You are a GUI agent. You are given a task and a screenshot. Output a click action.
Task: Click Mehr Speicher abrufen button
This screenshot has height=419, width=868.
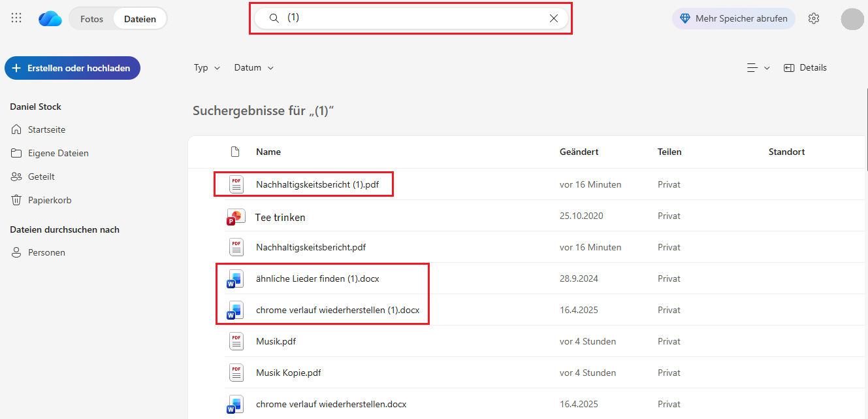click(x=733, y=19)
